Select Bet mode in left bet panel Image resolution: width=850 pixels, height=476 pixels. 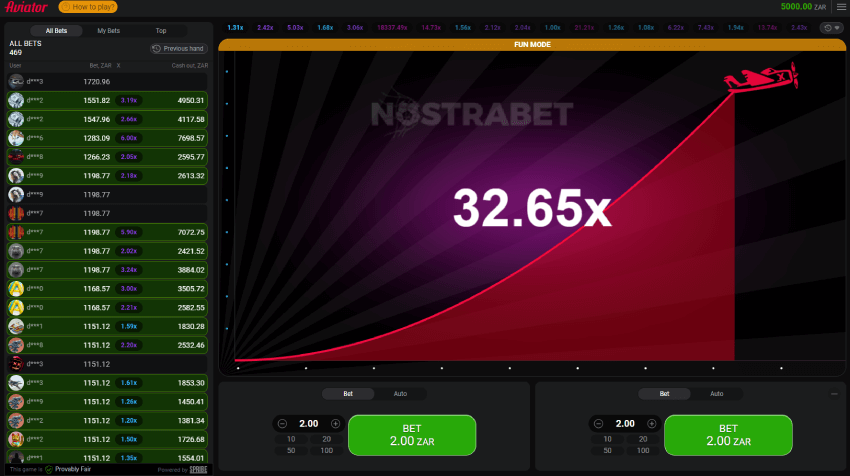pyautogui.click(x=348, y=394)
